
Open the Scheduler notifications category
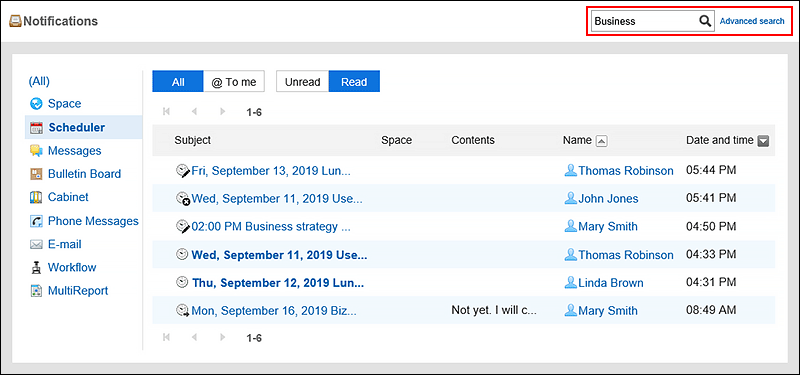(77, 127)
